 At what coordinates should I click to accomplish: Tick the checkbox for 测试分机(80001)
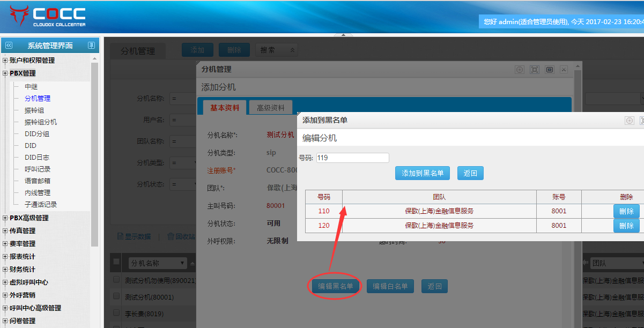pos(116,296)
